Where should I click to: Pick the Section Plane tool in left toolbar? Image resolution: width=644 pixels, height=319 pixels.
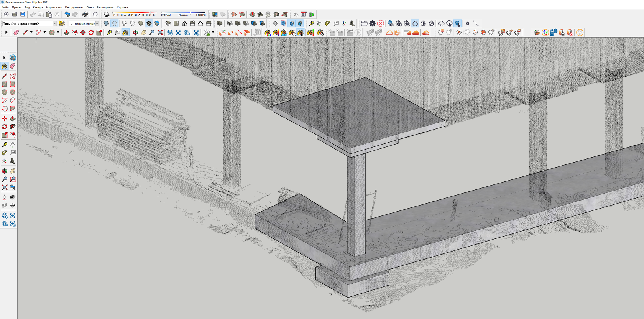click(x=13, y=206)
